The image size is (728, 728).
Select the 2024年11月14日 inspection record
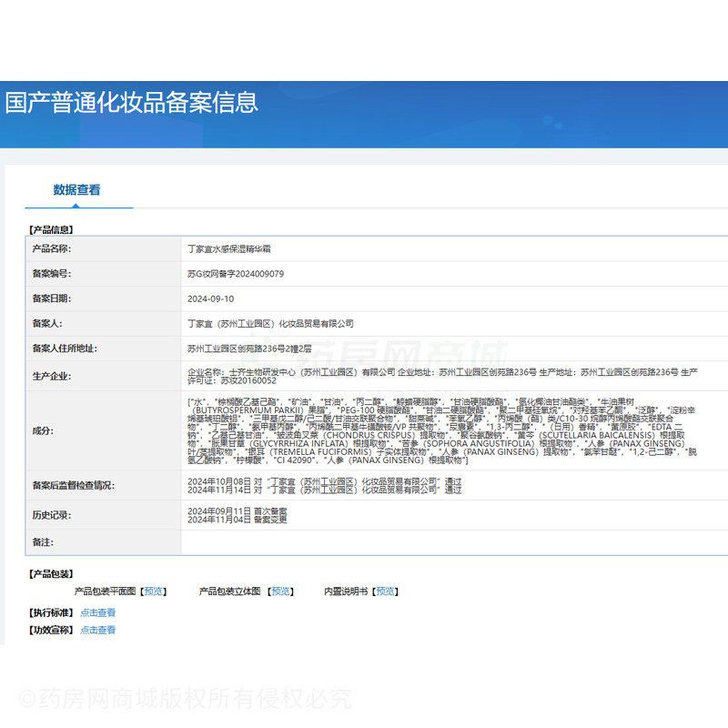tap(324, 490)
